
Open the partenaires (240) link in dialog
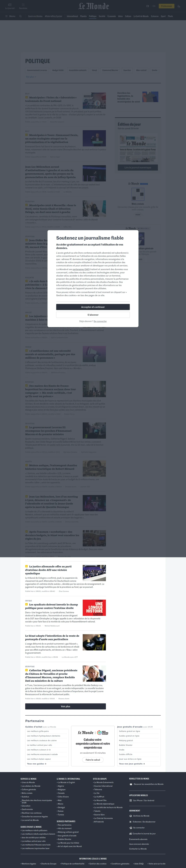[81, 269]
